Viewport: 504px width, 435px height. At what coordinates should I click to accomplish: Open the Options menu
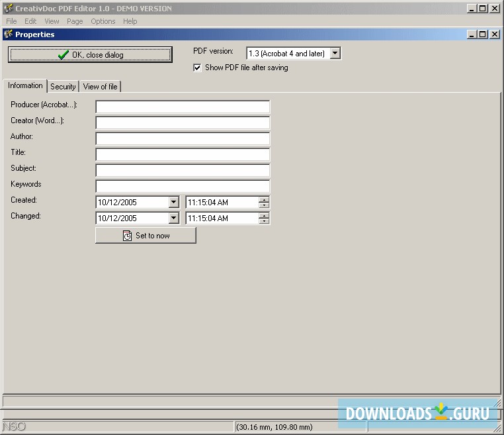tap(103, 21)
